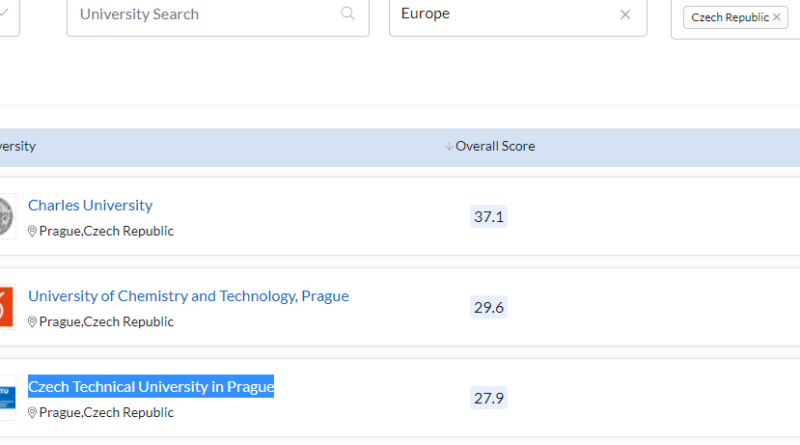The image size is (800, 445).
Task: Click the Overall Score sort arrow
Action: click(x=448, y=146)
